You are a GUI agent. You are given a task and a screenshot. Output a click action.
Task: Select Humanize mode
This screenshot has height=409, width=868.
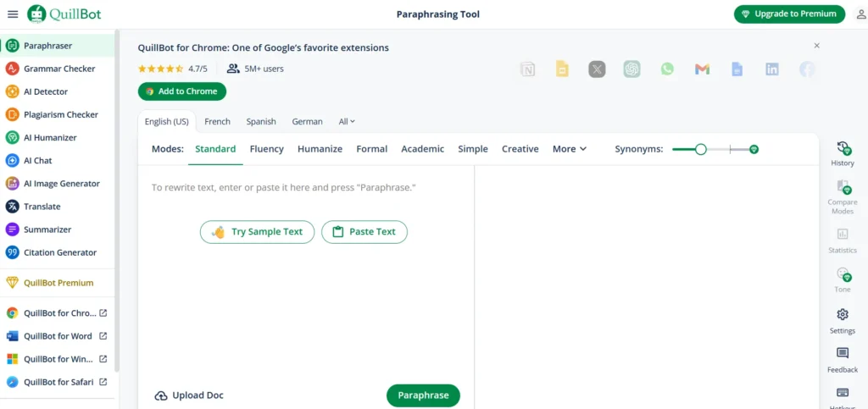pyautogui.click(x=320, y=149)
